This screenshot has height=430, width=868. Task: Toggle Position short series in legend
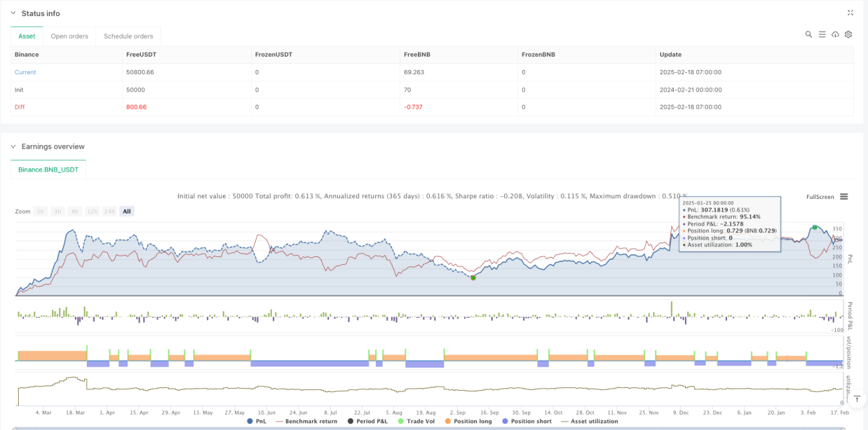pos(526,421)
